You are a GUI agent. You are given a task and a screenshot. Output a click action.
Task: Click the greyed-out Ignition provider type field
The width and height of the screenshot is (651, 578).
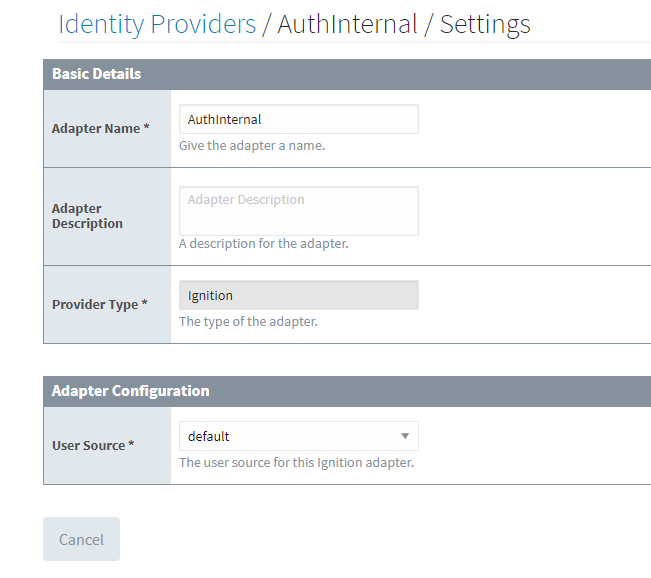click(298, 296)
